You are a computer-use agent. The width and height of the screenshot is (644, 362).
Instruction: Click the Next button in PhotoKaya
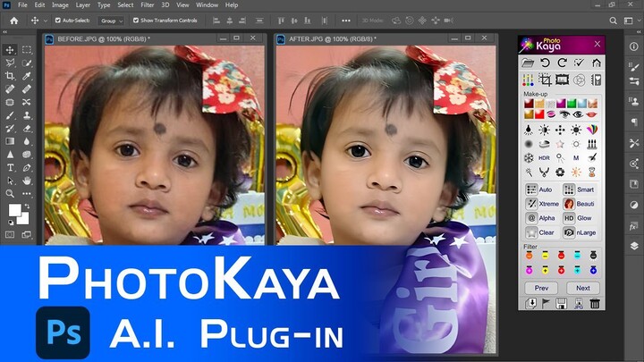583,288
